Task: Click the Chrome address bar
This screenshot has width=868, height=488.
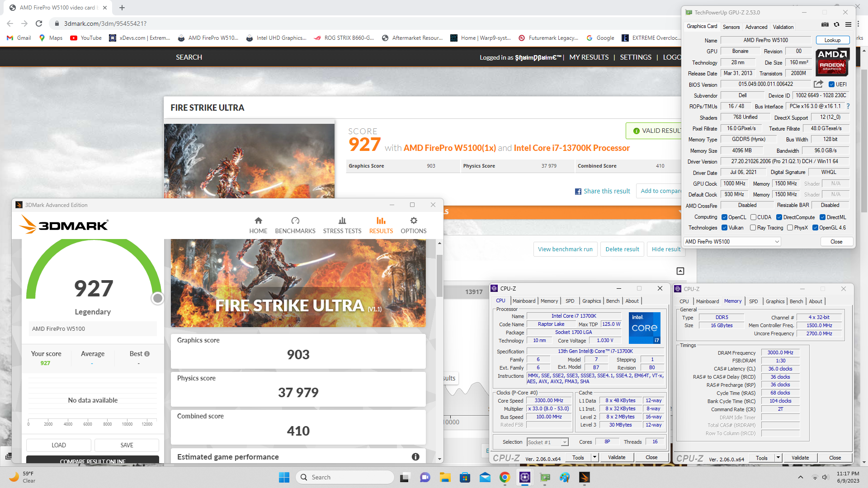Action: pos(362,23)
